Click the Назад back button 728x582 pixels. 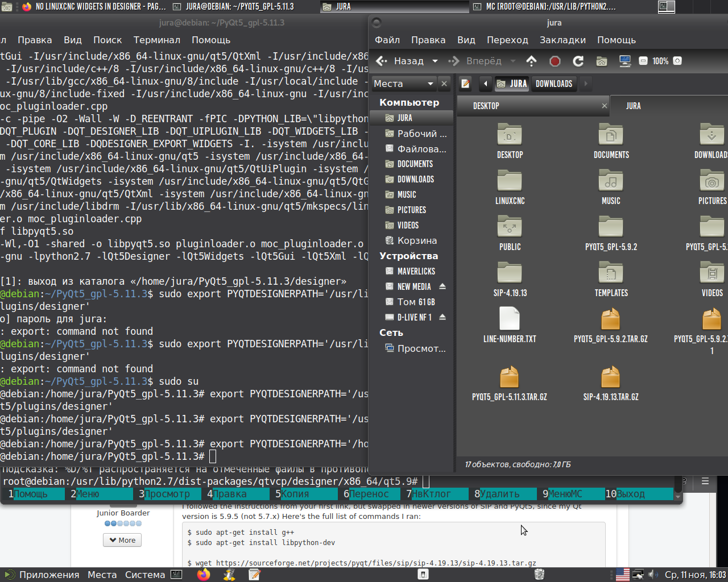[x=400, y=61]
